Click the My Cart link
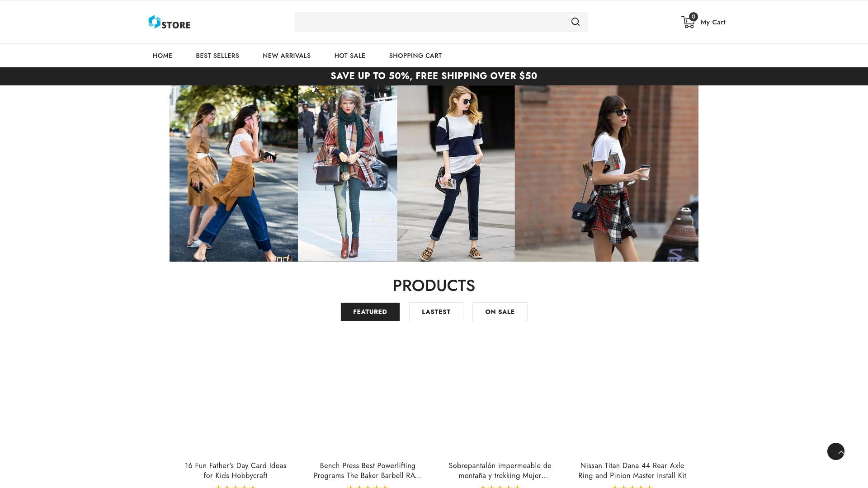868x488 pixels. [712, 22]
